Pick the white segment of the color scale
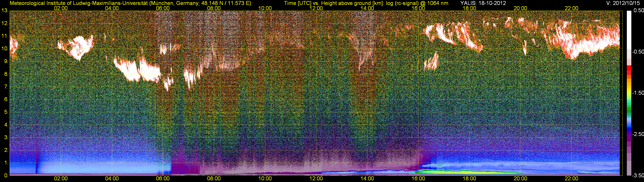Screen dimensions: 644x182 [629, 30]
